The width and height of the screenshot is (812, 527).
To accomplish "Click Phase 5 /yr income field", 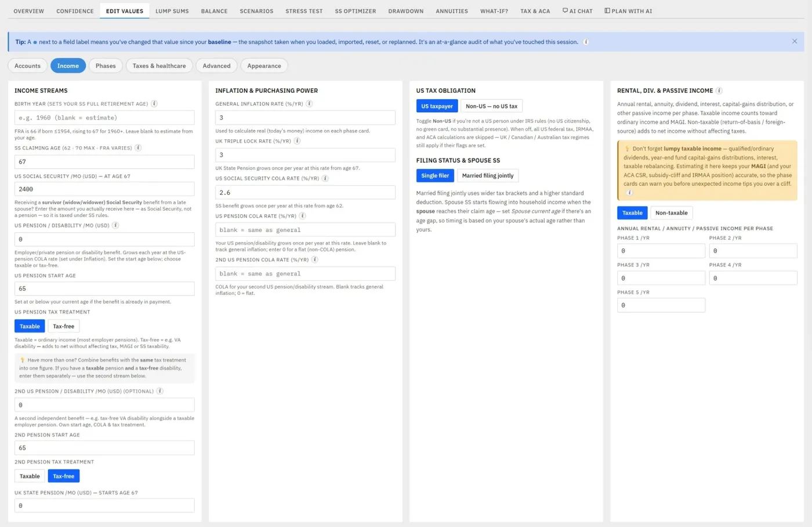I will point(661,305).
